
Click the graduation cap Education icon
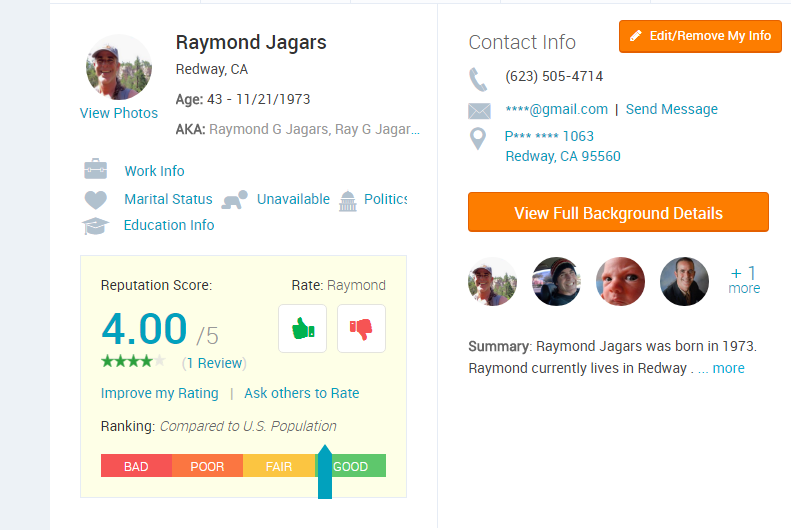pyautogui.click(x=95, y=225)
